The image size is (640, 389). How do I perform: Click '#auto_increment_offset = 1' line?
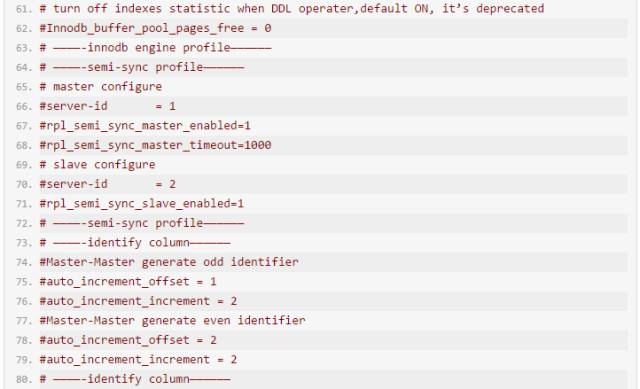[128, 282]
